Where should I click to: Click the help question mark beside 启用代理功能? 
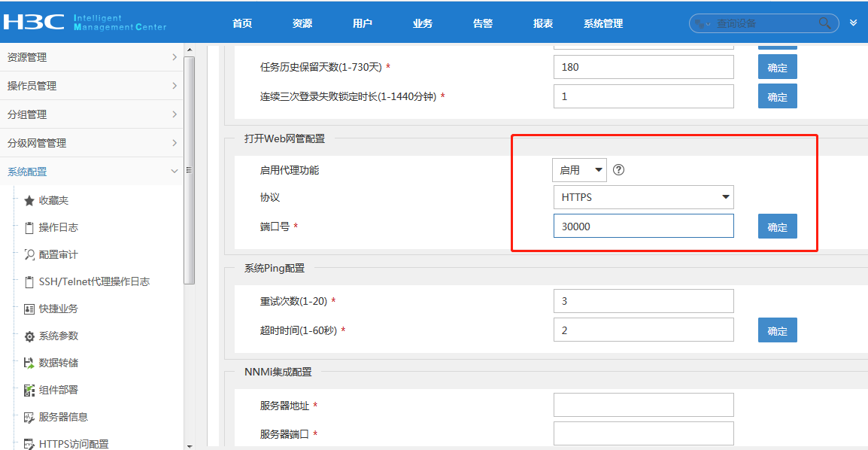[x=619, y=170]
